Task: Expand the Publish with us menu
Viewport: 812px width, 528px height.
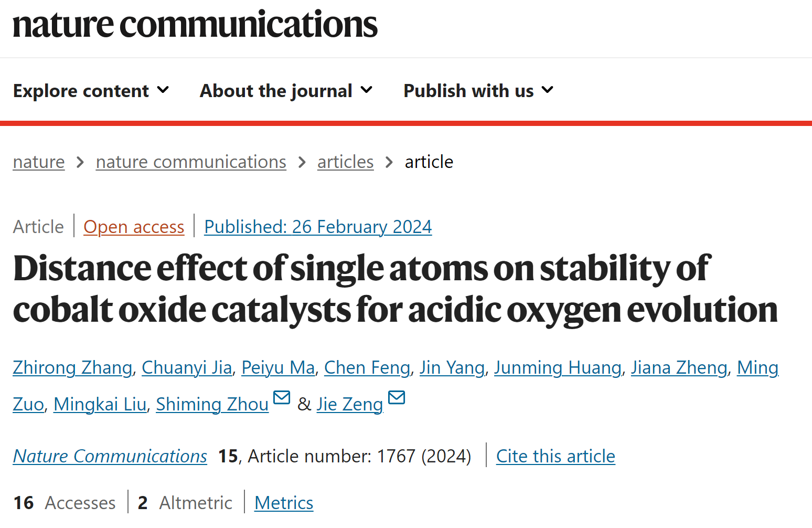Action: pyautogui.click(x=478, y=91)
